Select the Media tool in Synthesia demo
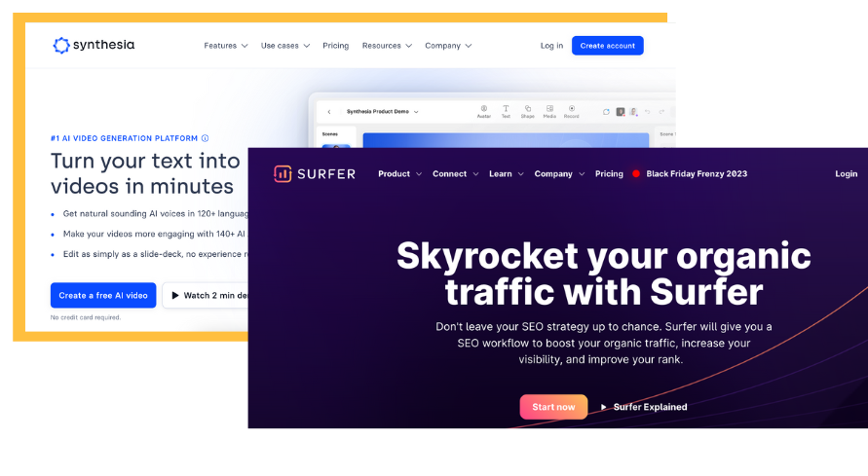 pos(549,111)
